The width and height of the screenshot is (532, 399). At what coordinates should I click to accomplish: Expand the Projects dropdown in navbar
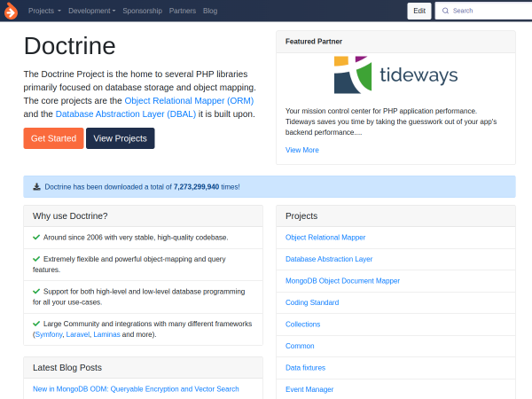pos(44,11)
